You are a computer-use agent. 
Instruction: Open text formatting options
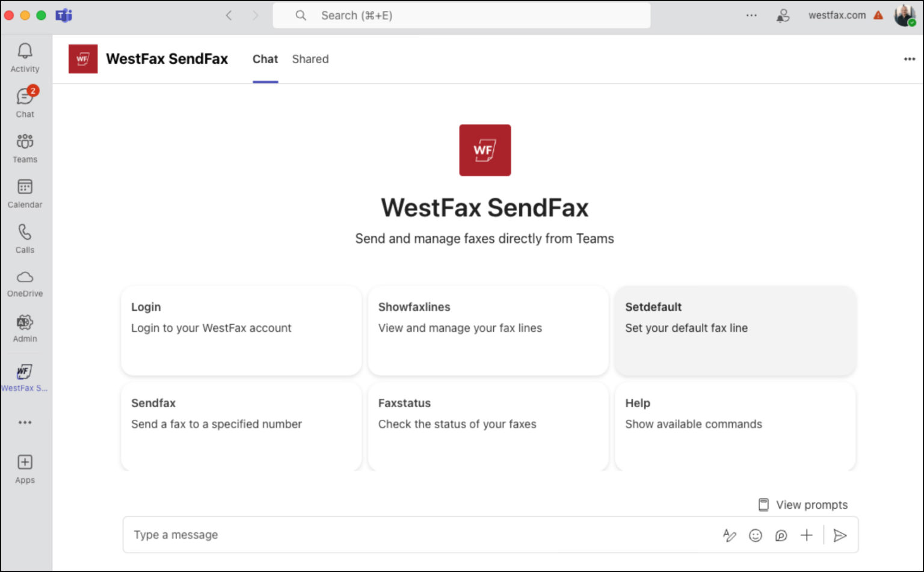tap(730, 535)
